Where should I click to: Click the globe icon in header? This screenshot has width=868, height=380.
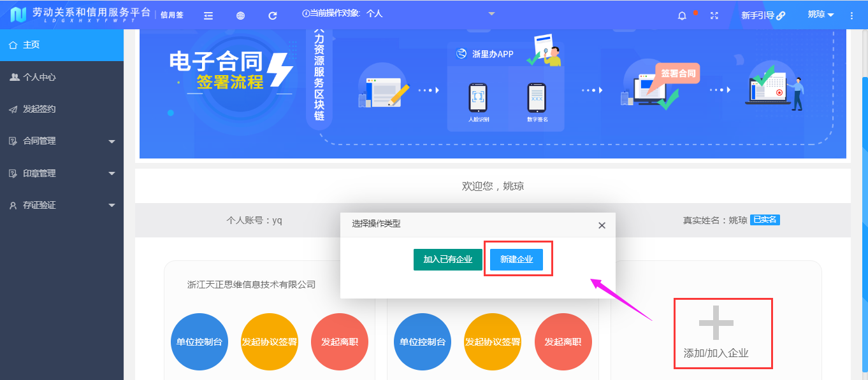[x=240, y=15]
